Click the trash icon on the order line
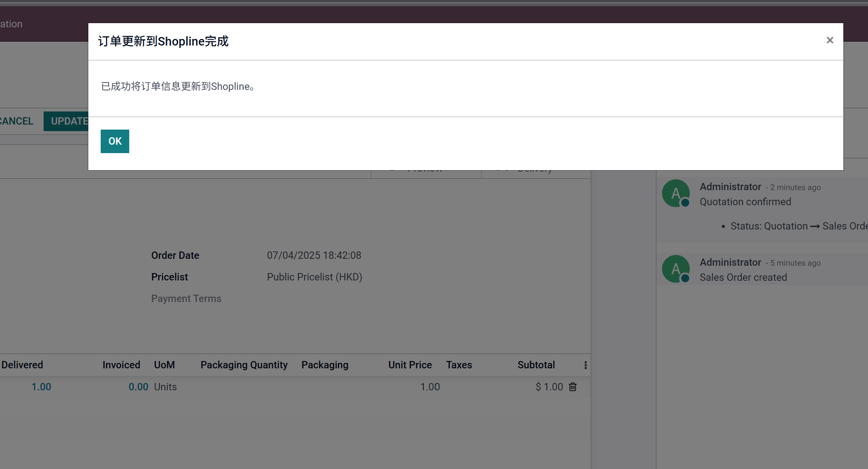The height and width of the screenshot is (469, 868). pyautogui.click(x=573, y=387)
